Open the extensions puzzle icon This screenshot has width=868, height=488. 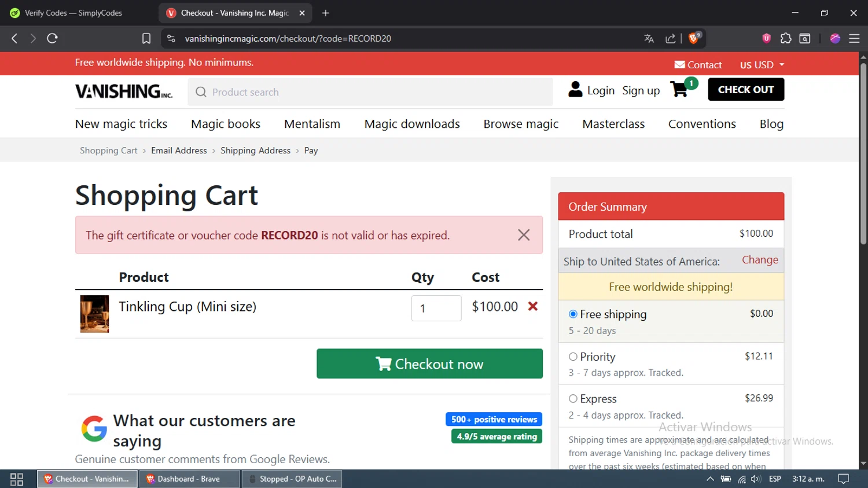(786, 38)
